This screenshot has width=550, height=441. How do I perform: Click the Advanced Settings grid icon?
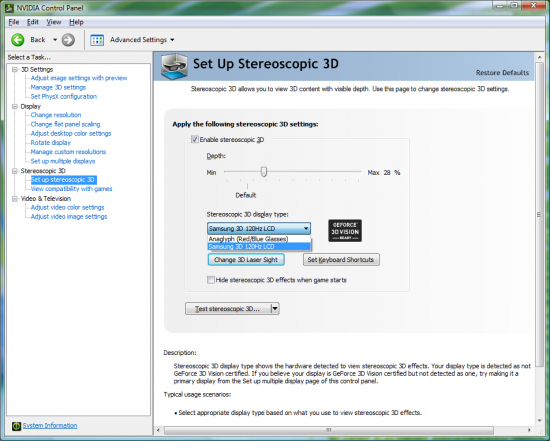pyautogui.click(x=97, y=40)
